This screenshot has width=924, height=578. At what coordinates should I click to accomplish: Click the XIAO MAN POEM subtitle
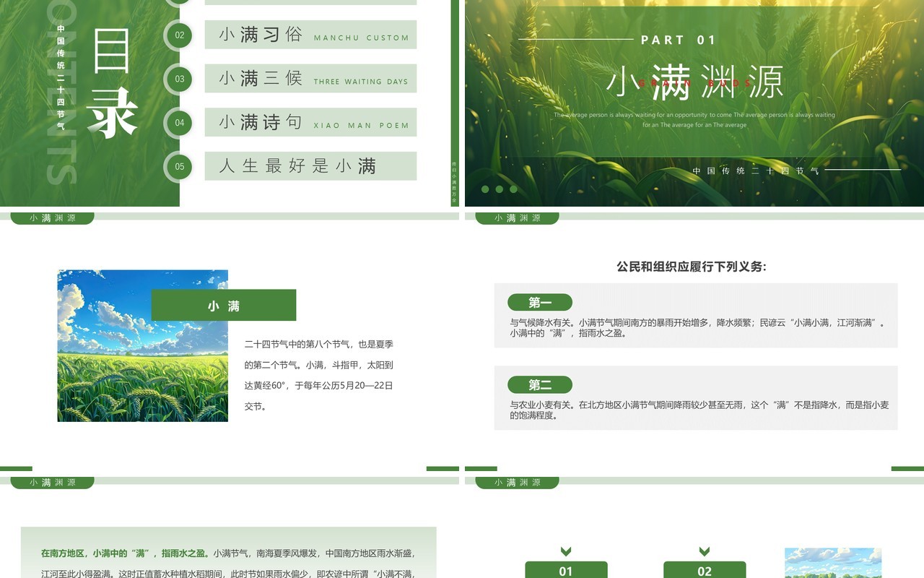[361, 126]
